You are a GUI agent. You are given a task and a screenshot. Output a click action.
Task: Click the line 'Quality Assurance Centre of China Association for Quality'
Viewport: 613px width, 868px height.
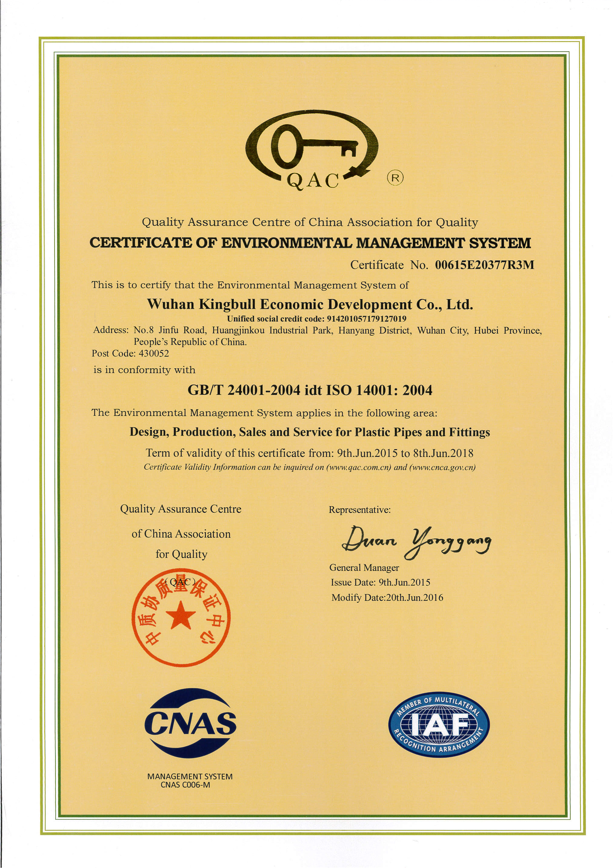point(310,222)
